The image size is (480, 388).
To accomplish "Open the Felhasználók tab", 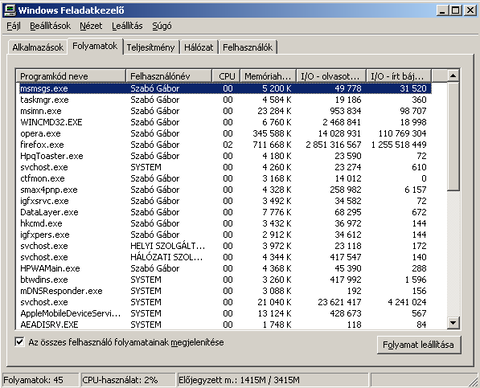I will [x=248, y=47].
